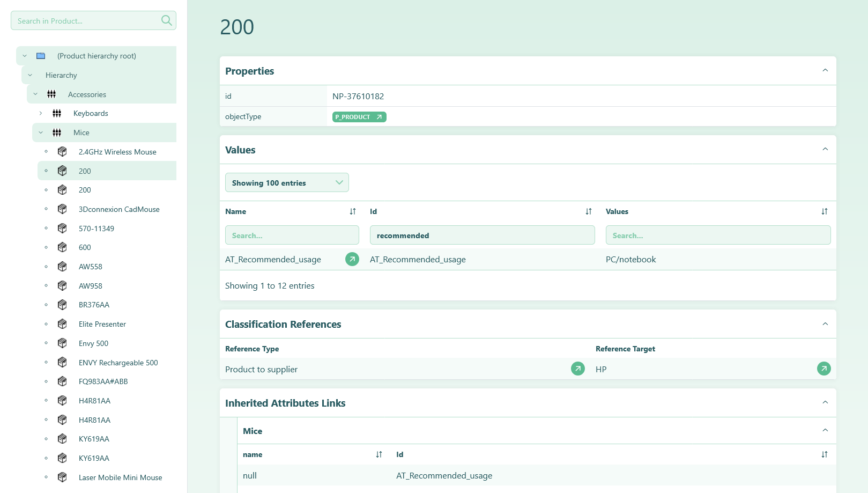
Task: Sort Mice inherited links by Id
Action: [825, 454]
